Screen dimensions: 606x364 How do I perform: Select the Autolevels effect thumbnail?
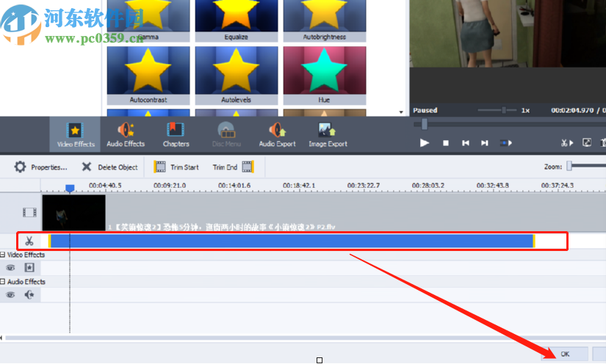236,76
